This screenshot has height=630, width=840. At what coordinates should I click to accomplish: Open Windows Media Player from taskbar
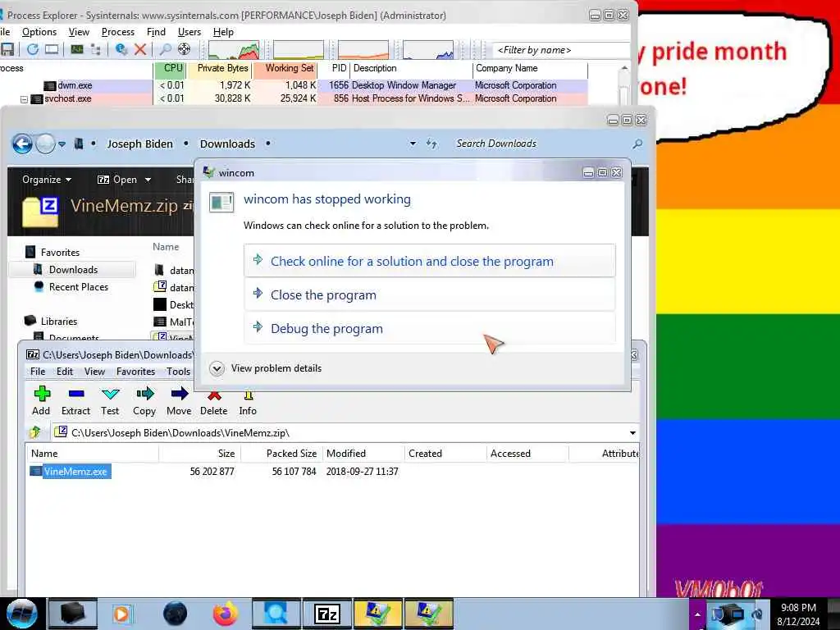pos(123,614)
